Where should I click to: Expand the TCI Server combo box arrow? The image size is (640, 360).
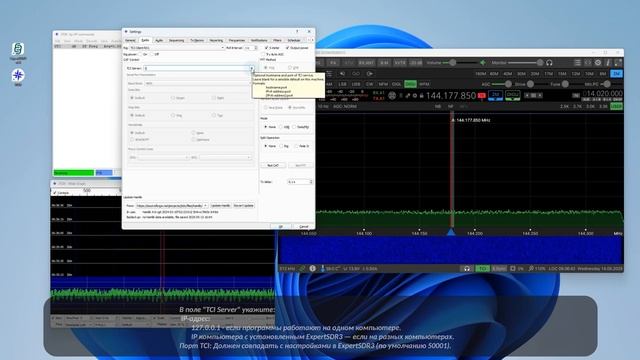point(251,68)
